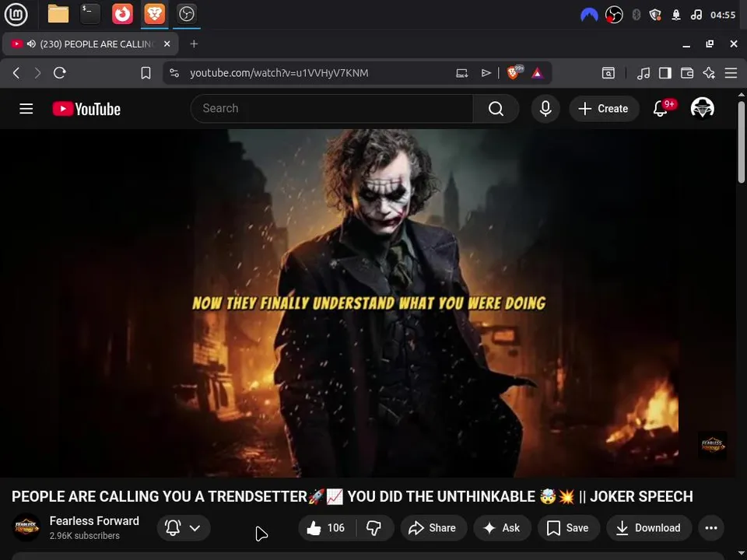
Task: View site settings icon in address bar
Action: tap(174, 73)
